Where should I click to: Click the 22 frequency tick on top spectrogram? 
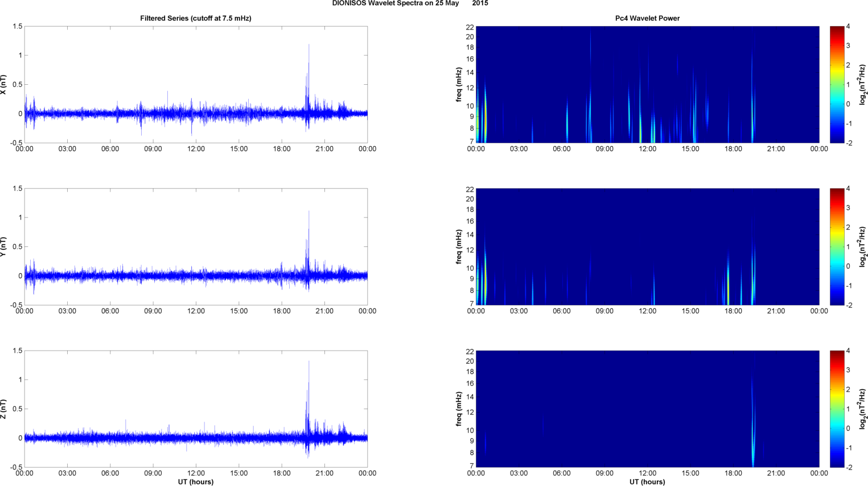(470, 27)
